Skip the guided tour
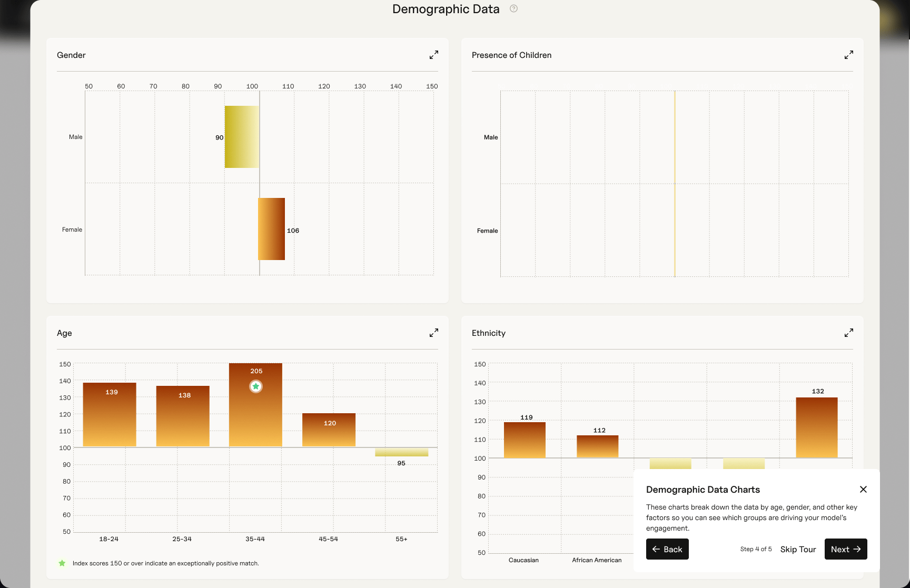The height and width of the screenshot is (588, 910). pos(798,549)
